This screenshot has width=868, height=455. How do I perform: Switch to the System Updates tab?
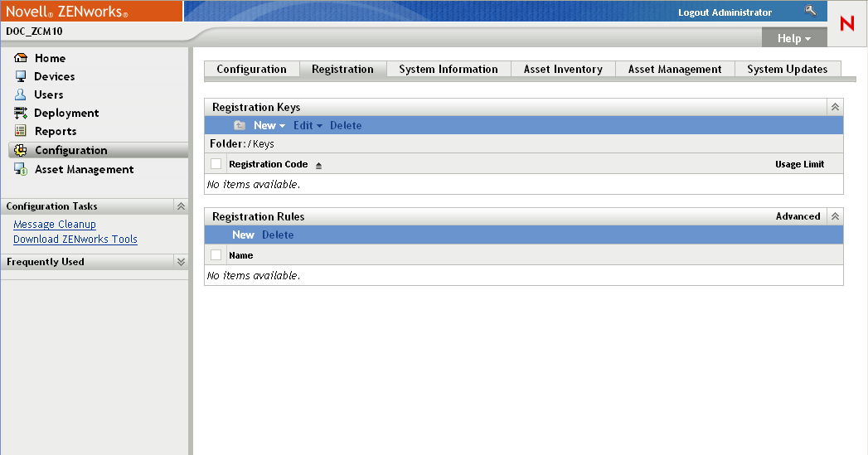pos(788,69)
